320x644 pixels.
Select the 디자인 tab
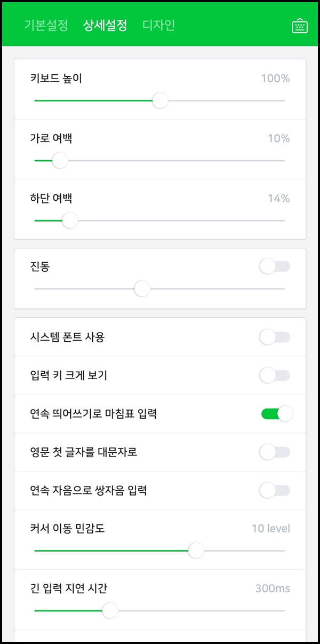[159, 25]
